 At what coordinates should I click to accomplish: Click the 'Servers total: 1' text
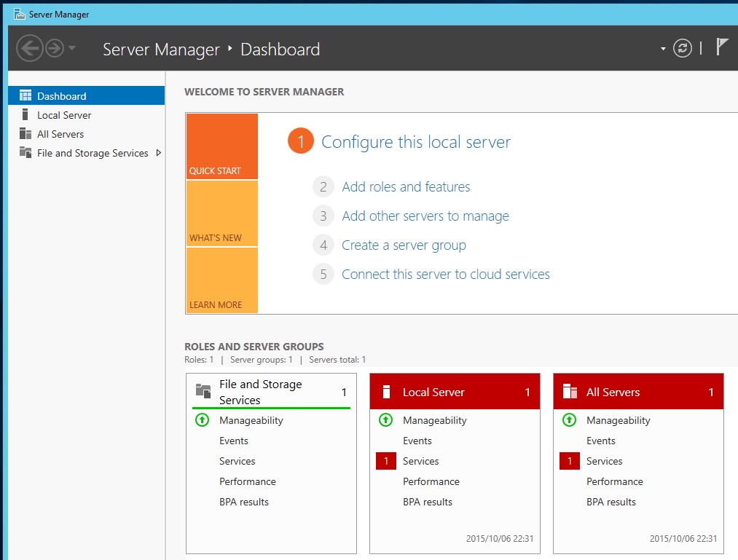[337, 360]
